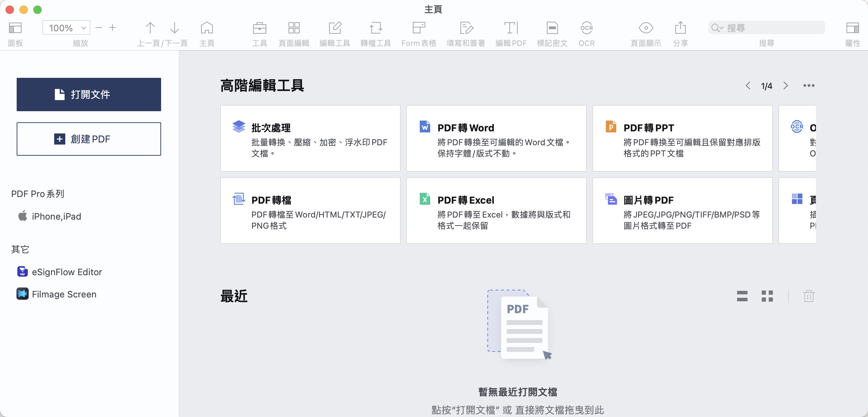
Task: Open the three-dot more options menu
Action: [809, 86]
